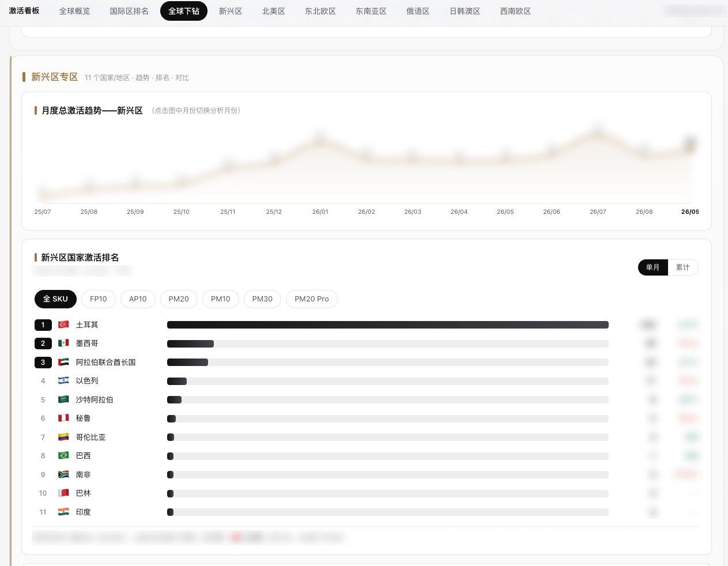Click the 秘鲁 country name
The height and width of the screenshot is (566, 728).
pos(83,418)
